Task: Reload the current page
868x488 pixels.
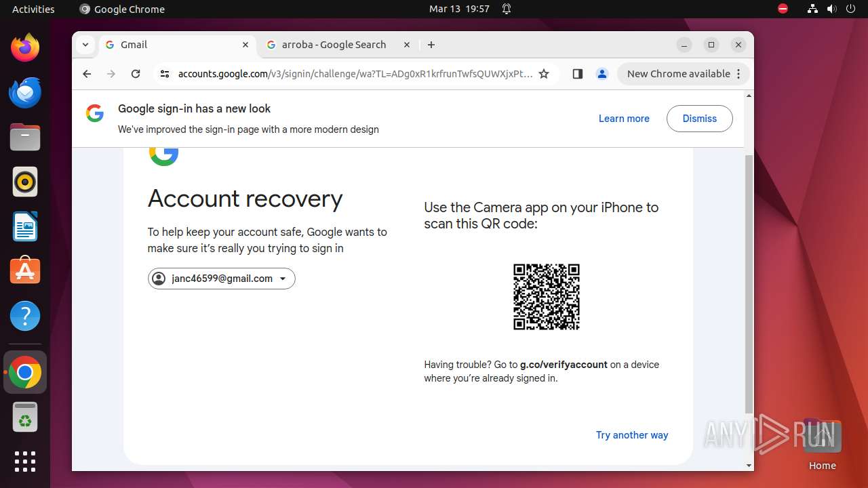Action: (136, 74)
